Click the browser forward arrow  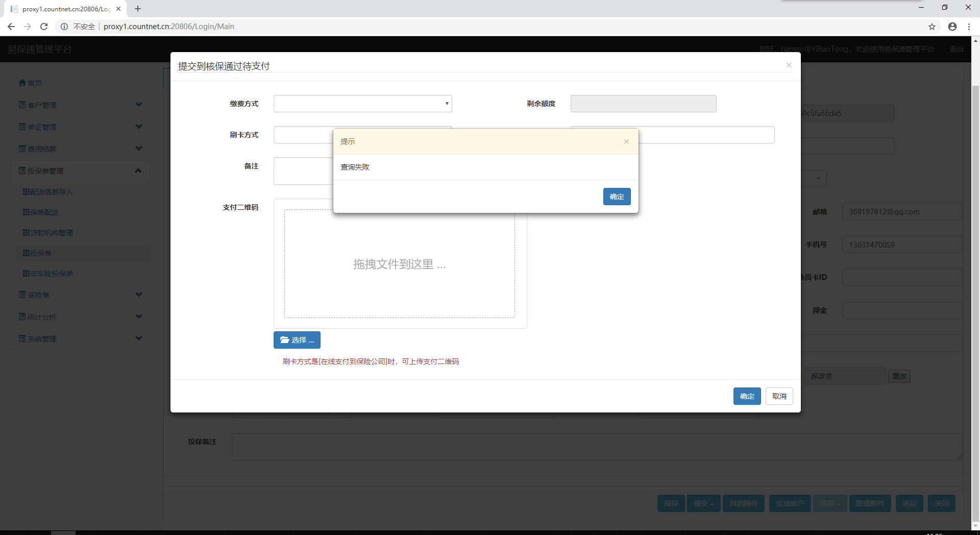[x=28, y=27]
